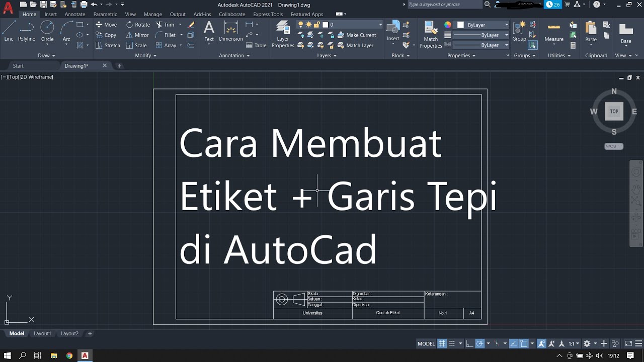Expand the Groups panel
The image size is (644, 362).
coord(525,55)
